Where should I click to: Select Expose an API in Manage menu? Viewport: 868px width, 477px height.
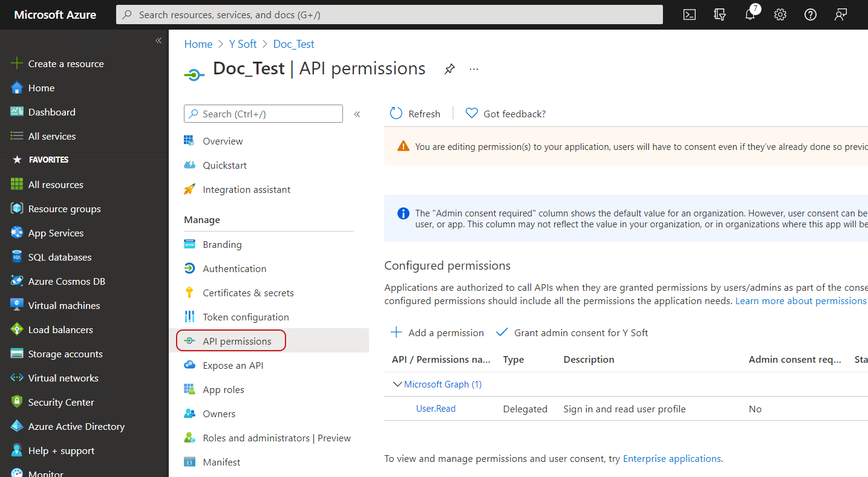[233, 365]
